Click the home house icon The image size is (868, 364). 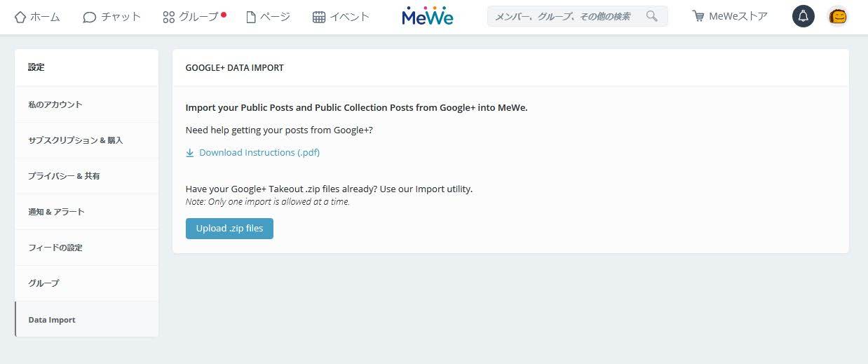click(20, 17)
